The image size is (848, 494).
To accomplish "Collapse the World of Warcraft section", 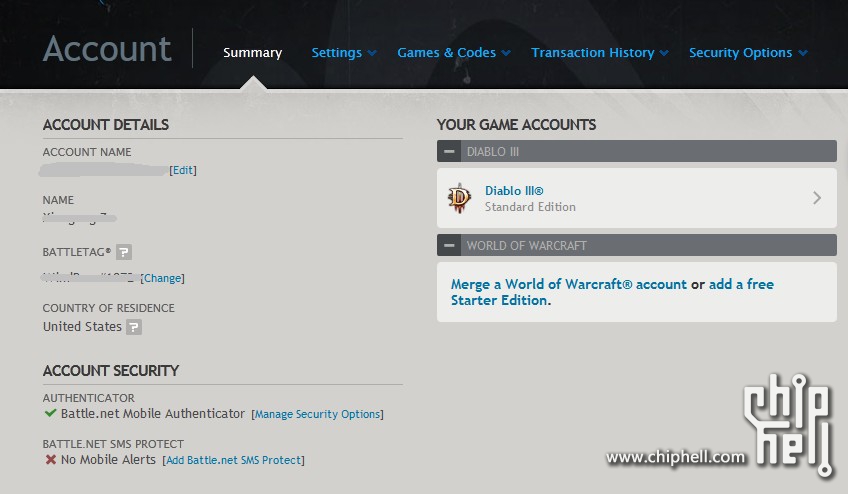I will (x=449, y=246).
